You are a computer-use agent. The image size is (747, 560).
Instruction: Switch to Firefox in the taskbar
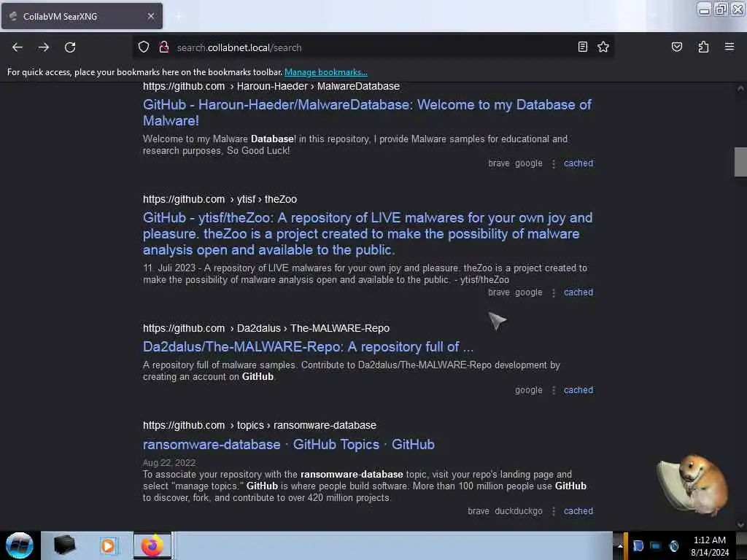[x=152, y=545]
